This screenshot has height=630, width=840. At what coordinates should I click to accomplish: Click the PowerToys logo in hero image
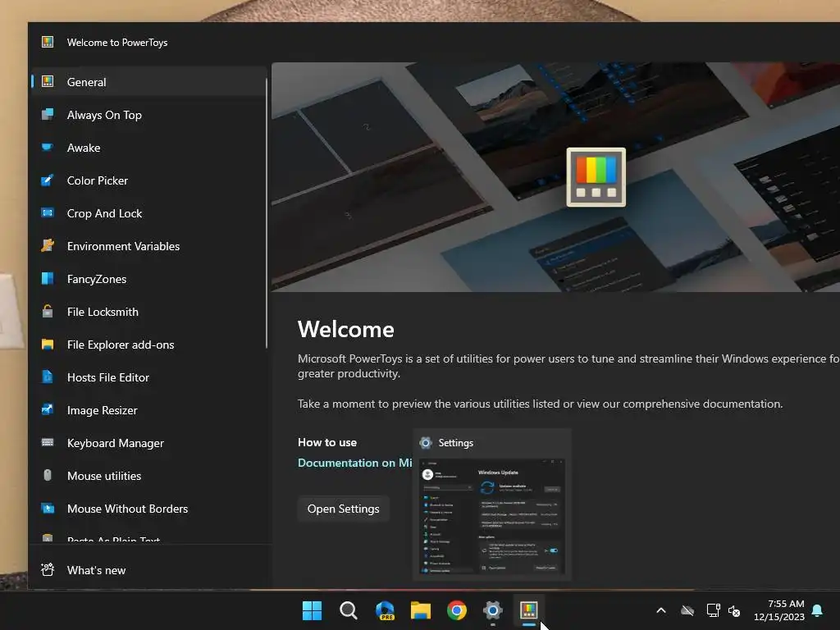pyautogui.click(x=596, y=177)
